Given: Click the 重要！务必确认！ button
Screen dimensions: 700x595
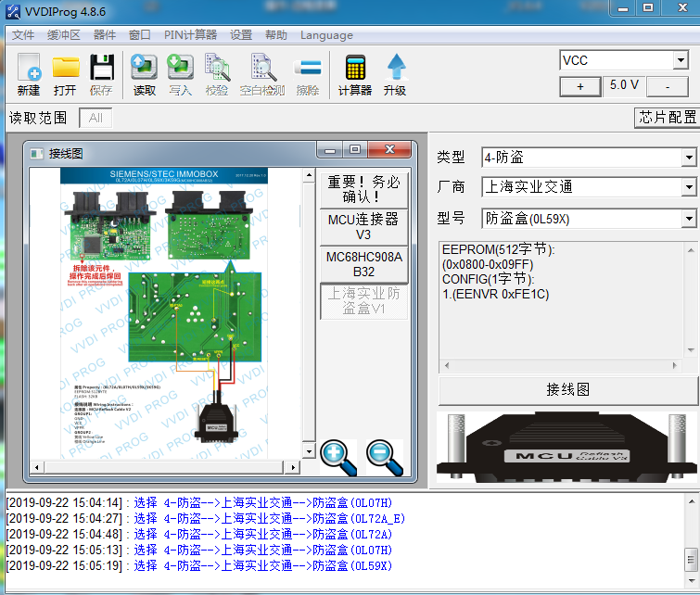Looking at the screenshot, I should 363,189.
